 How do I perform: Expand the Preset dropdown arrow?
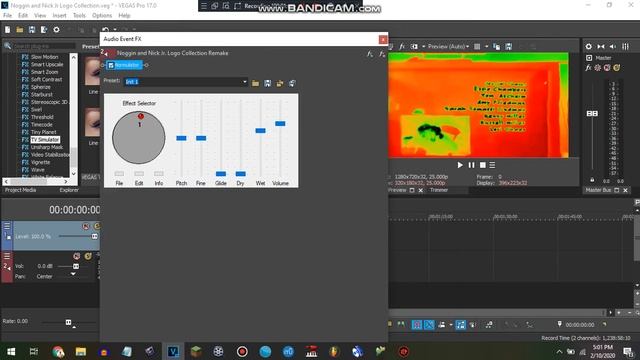click(244, 82)
